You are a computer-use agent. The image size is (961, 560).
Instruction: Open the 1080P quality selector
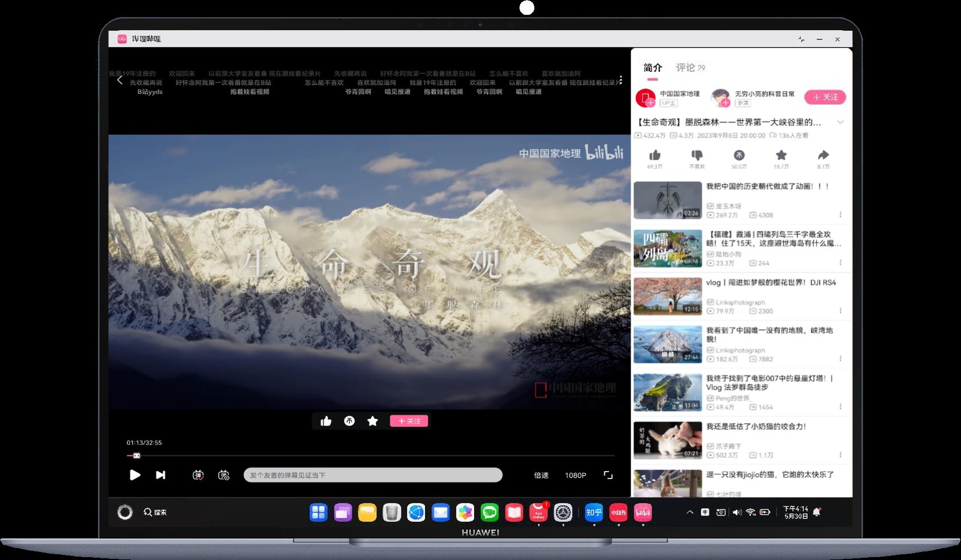[575, 475]
